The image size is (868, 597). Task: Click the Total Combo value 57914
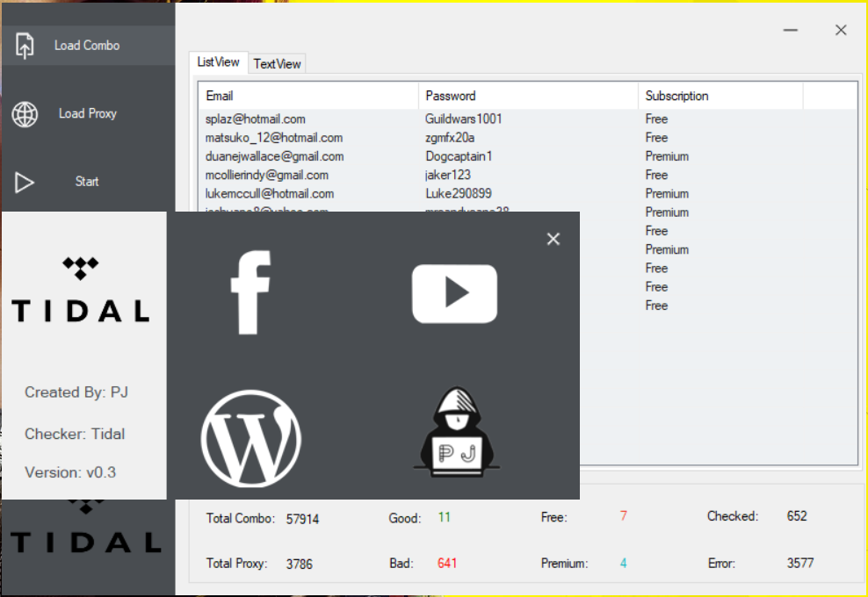[302, 519]
